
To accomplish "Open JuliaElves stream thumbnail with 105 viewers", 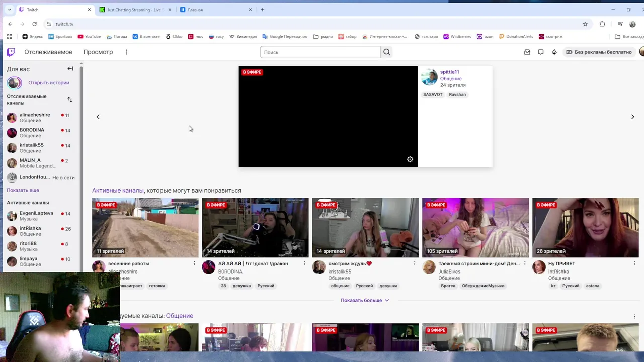I will [x=475, y=227].
